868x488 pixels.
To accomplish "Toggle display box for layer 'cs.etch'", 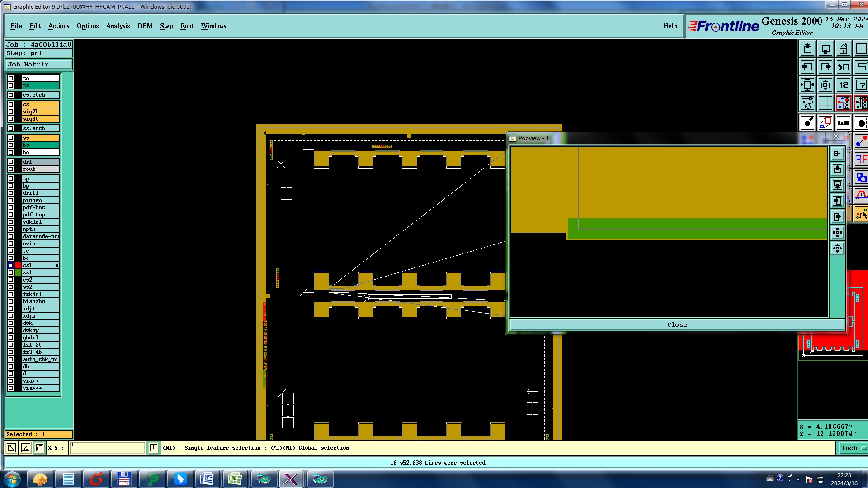I will coord(11,95).
